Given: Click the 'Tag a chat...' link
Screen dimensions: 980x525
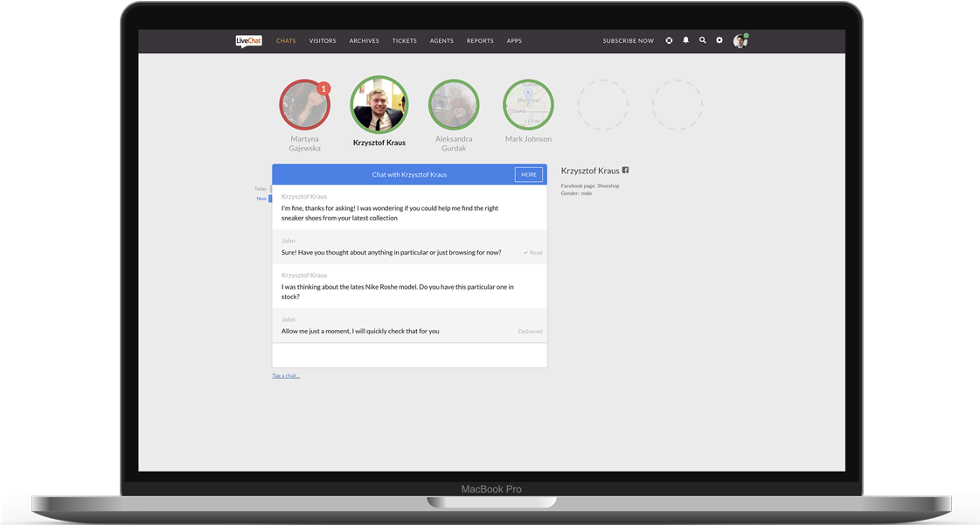Looking at the screenshot, I should (286, 375).
